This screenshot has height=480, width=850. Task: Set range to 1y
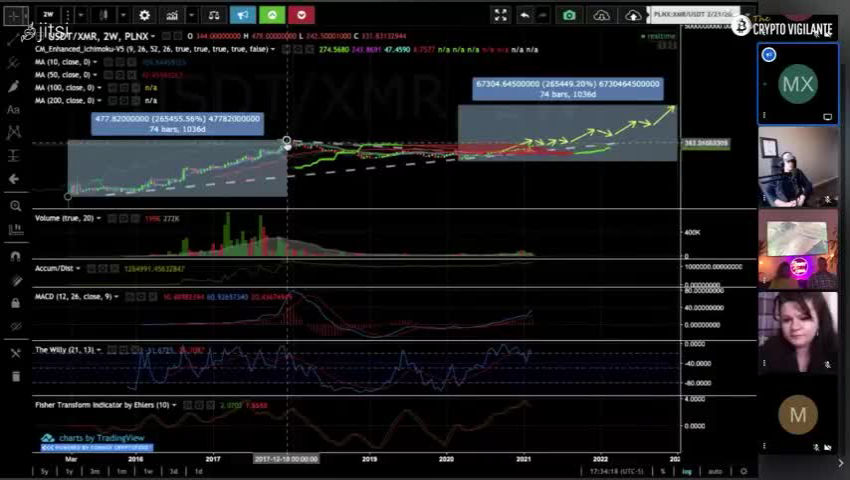click(69, 471)
